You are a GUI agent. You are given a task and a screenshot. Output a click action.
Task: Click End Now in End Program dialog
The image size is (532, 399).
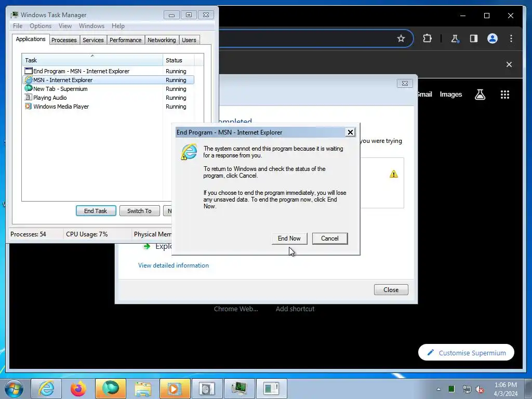(289, 238)
